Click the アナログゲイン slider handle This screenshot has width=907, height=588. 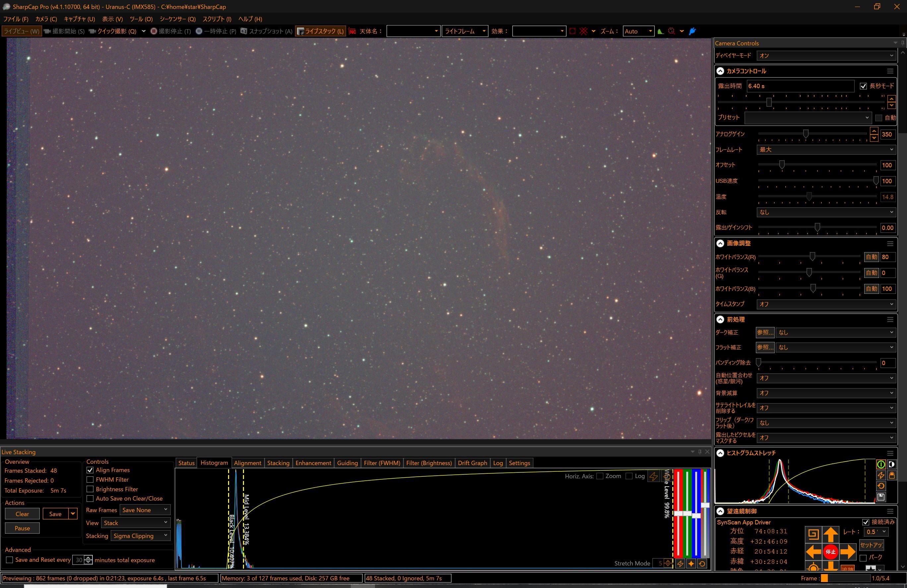point(806,134)
